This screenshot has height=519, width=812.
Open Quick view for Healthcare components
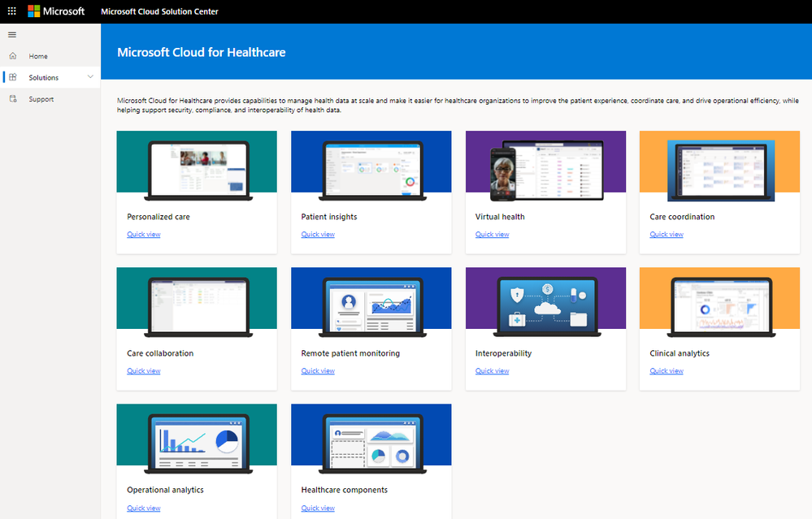[x=318, y=508]
